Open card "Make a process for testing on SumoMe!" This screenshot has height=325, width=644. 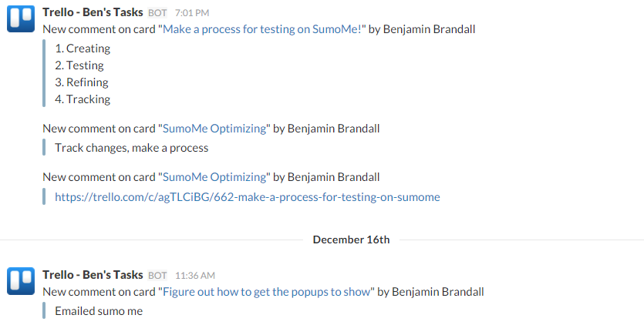[262, 29]
